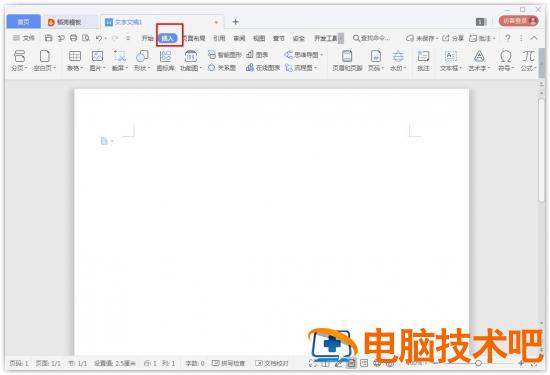The image size is (550, 375).
Task: Insert a table (表格) icon
Action: (74, 56)
